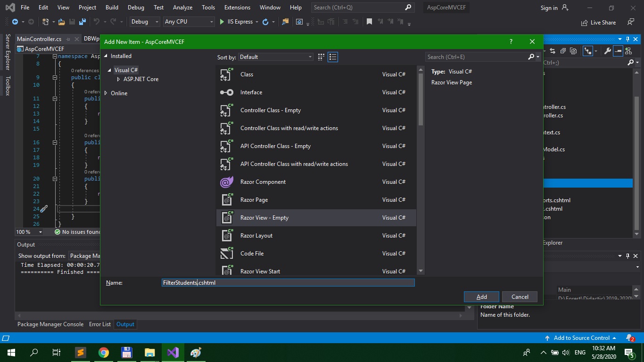Open the Sort by dropdown
The image size is (644, 362).
275,57
